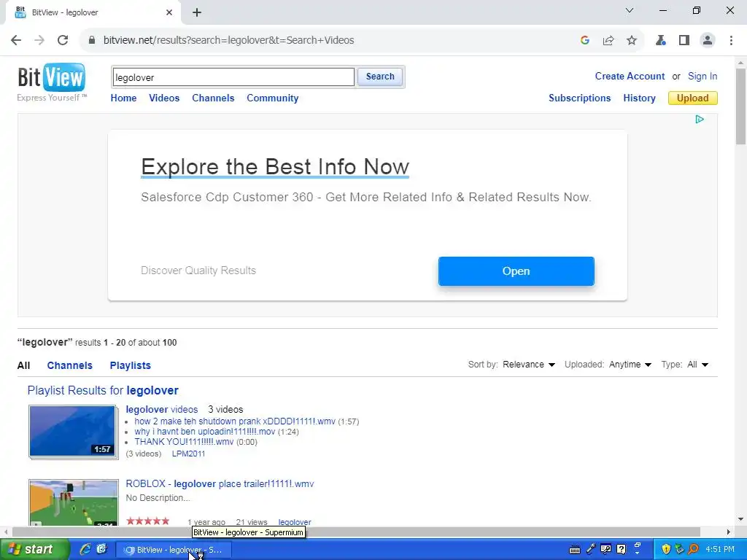Screen dimensions: 747x560
Task: Open the Channels nav link
Action: pos(213,98)
